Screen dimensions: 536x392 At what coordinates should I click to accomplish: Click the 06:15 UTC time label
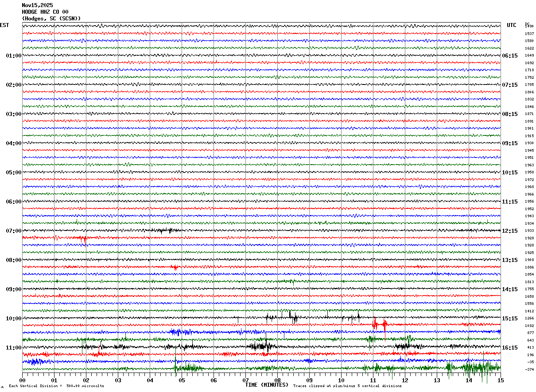pos(510,56)
